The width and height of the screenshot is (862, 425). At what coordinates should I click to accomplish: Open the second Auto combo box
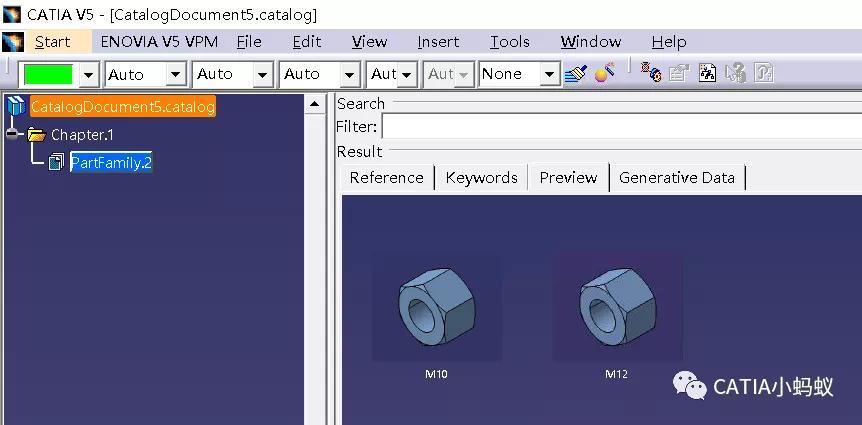233,74
